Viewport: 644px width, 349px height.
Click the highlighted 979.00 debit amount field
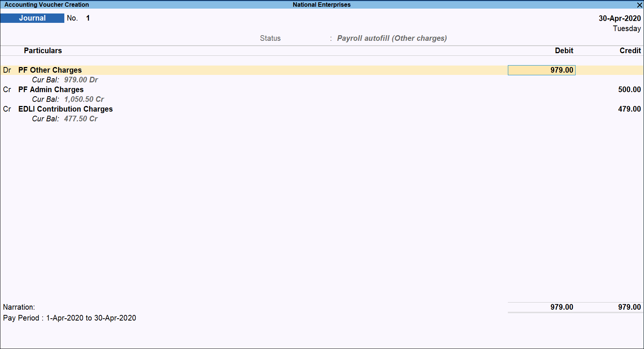click(x=542, y=70)
